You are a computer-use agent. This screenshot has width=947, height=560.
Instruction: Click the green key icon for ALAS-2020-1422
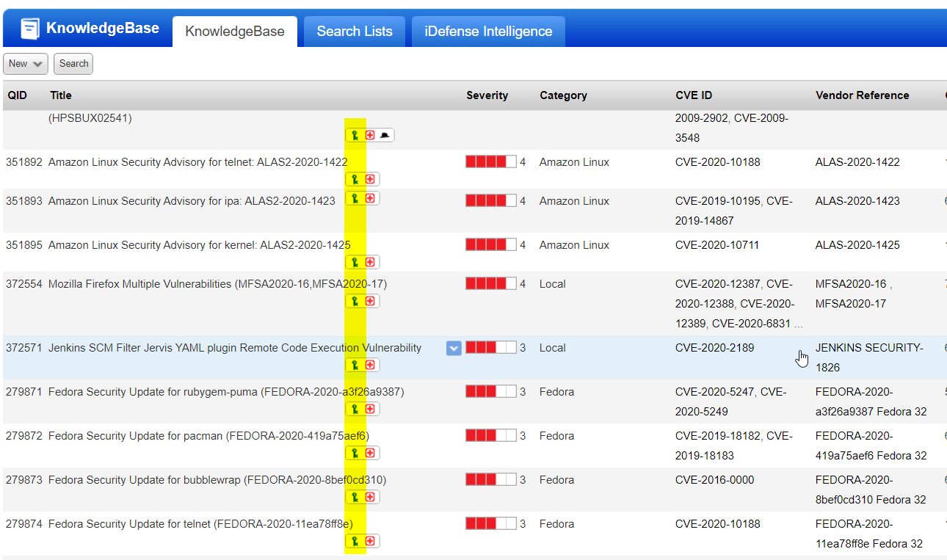click(354, 178)
